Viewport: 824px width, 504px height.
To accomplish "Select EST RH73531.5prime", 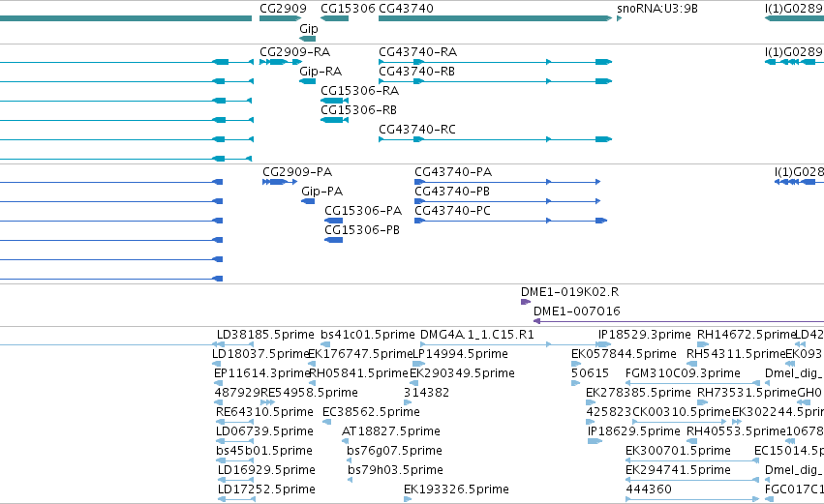I will [x=748, y=393].
